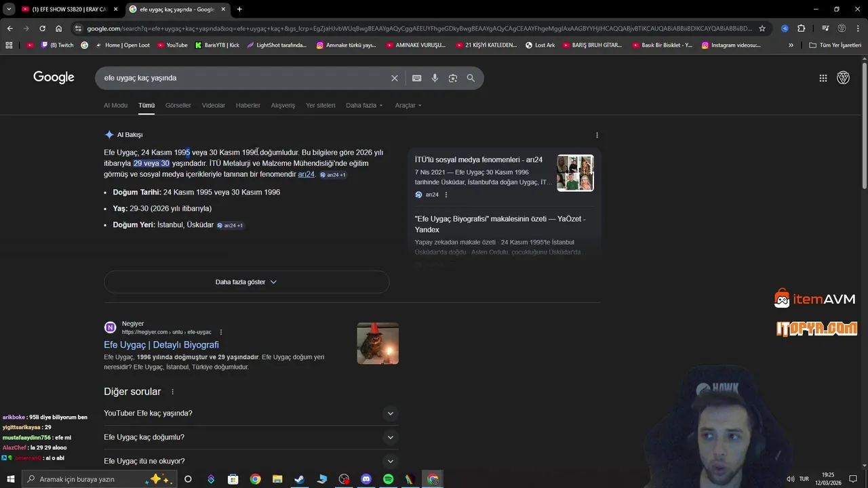Switch to the Haberler tab

click(248, 105)
